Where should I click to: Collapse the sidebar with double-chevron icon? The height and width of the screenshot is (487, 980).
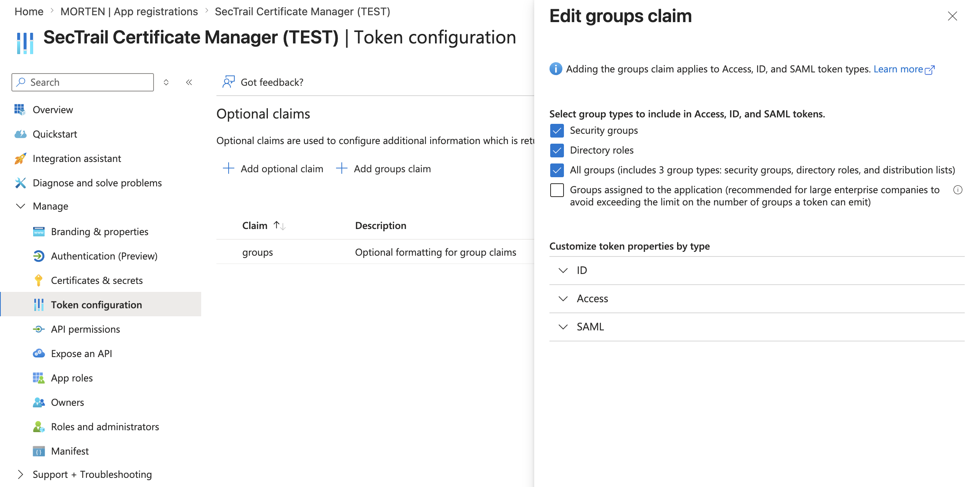tap(189, 82)
